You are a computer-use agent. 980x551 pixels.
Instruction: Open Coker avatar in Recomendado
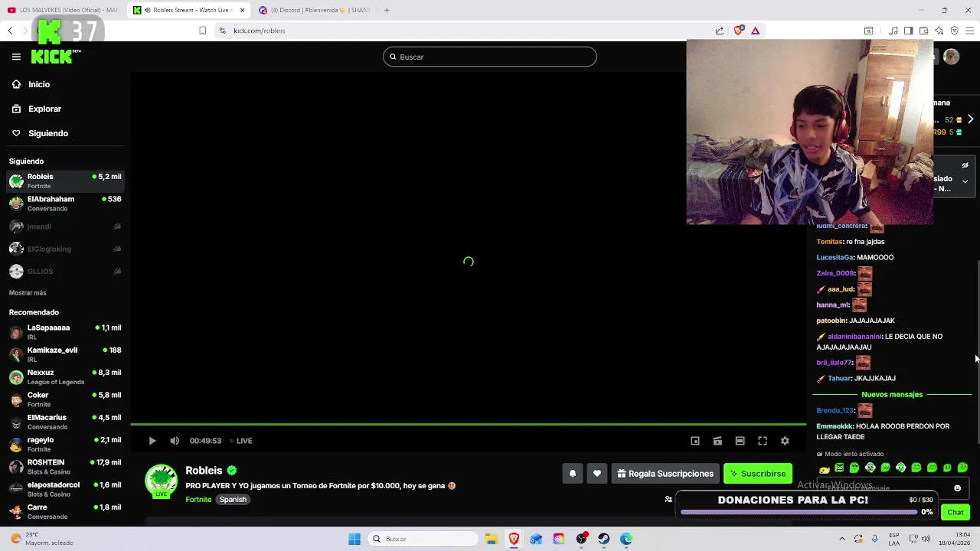[x=16, y=399]
